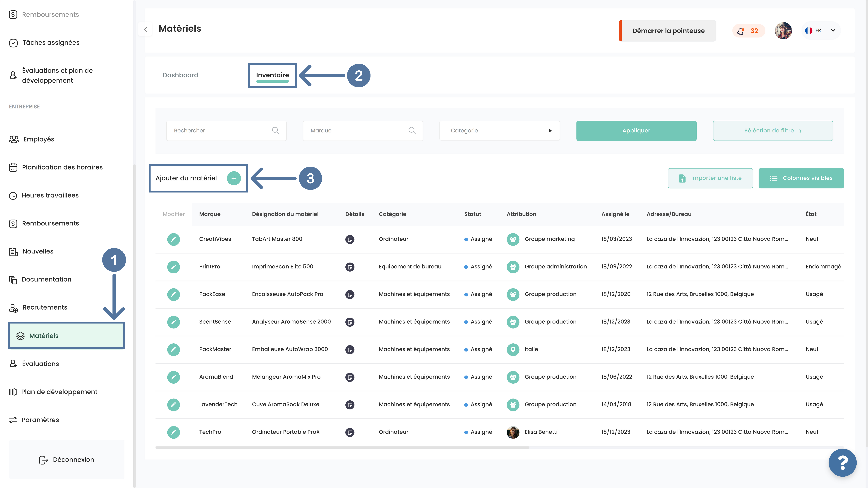Click into the Marque input field
The width and height of the screenshot is (868, 488).
click(x=363, y=131)
